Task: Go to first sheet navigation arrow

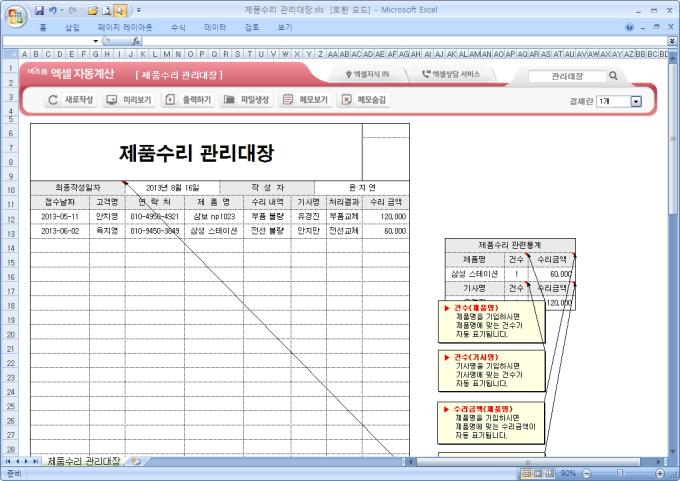Action: [8, 461]
